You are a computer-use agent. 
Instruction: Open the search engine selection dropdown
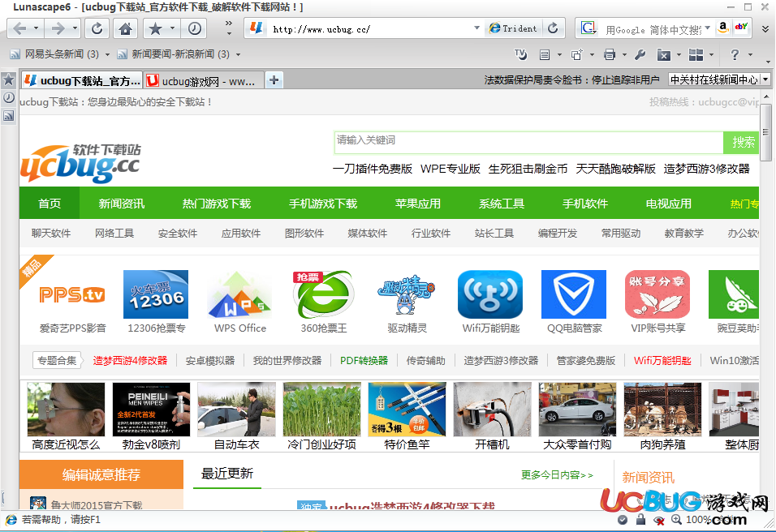pos(707,28)
